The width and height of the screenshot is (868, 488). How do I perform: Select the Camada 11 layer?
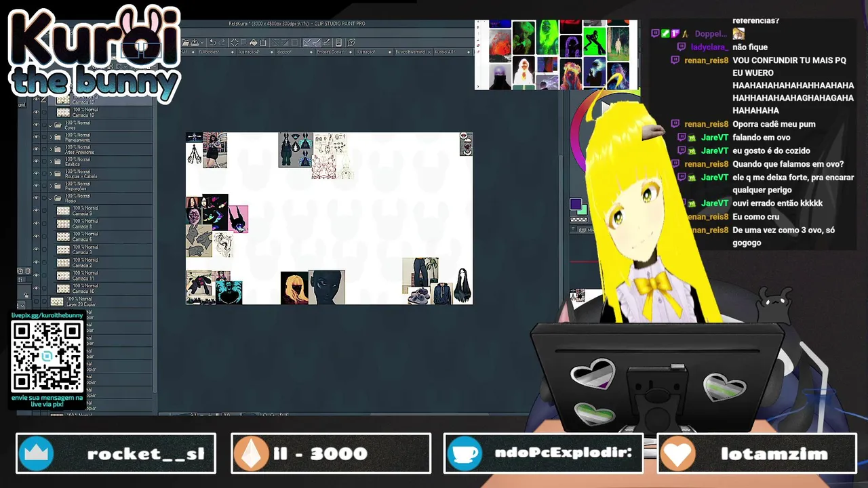(102, 275)
